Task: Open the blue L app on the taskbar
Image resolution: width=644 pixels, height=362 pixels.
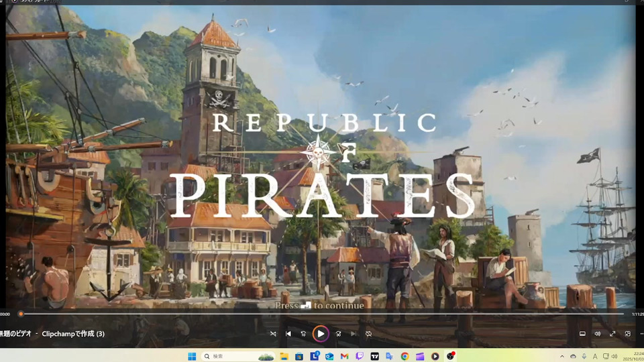Action: tap(314, 356)
